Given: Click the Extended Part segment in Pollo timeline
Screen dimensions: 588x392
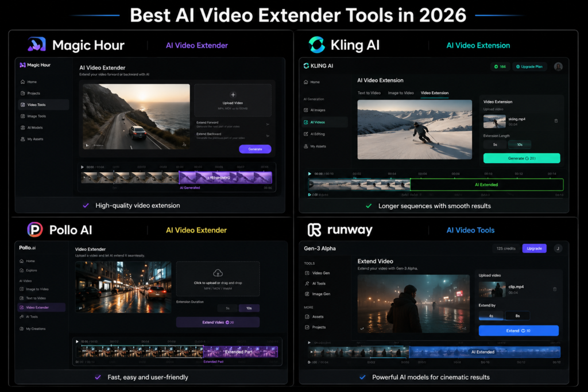Looking at the screenshot, I should 241,352.
